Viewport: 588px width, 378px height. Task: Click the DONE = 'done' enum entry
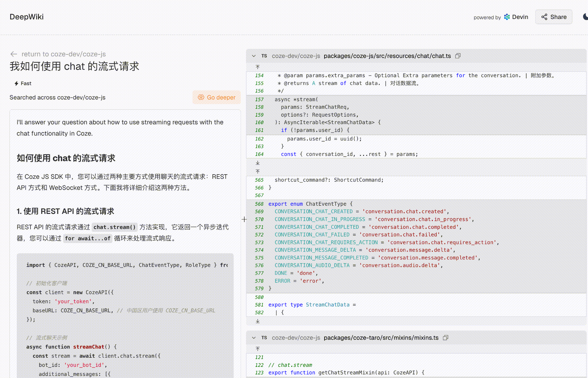tap(296, 273)
